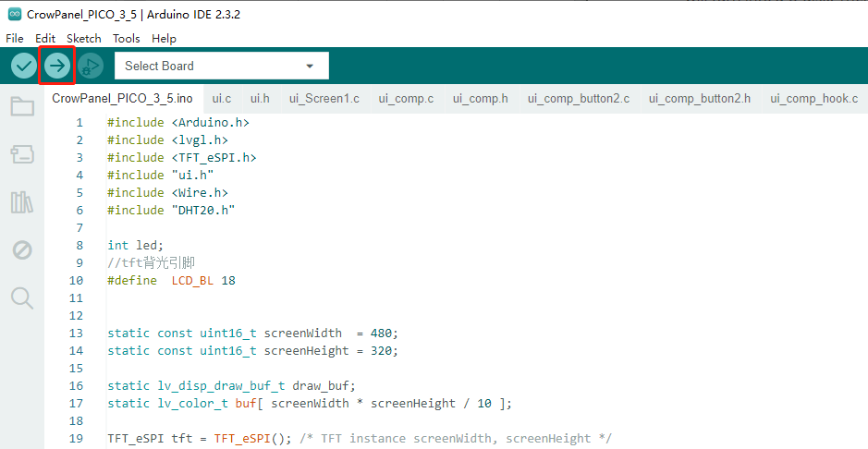Screen dimensions: 868x449
Task: Open the Debug panel sidebar icon
Action: [x=22, y=250]
